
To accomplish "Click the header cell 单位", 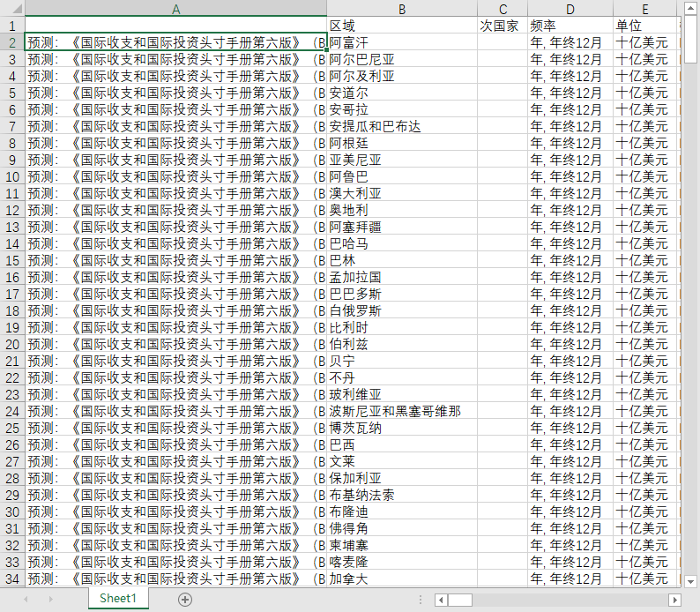I will coord(645,26).
